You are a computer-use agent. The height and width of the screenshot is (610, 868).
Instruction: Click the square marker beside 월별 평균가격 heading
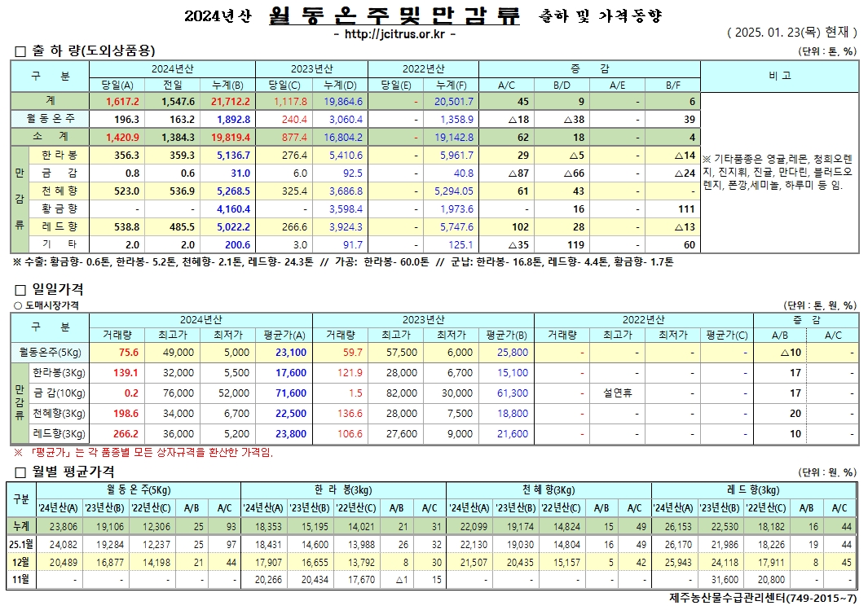pos(20,472)
